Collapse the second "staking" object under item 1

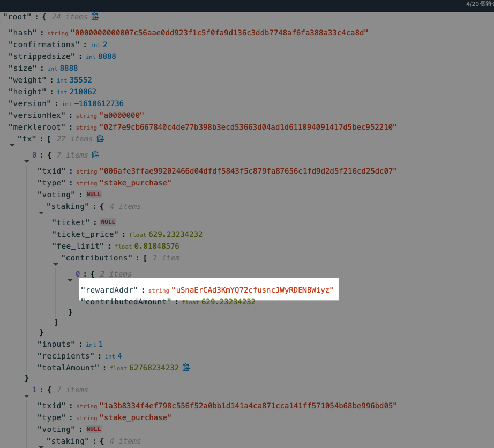[x=41, y=447]
